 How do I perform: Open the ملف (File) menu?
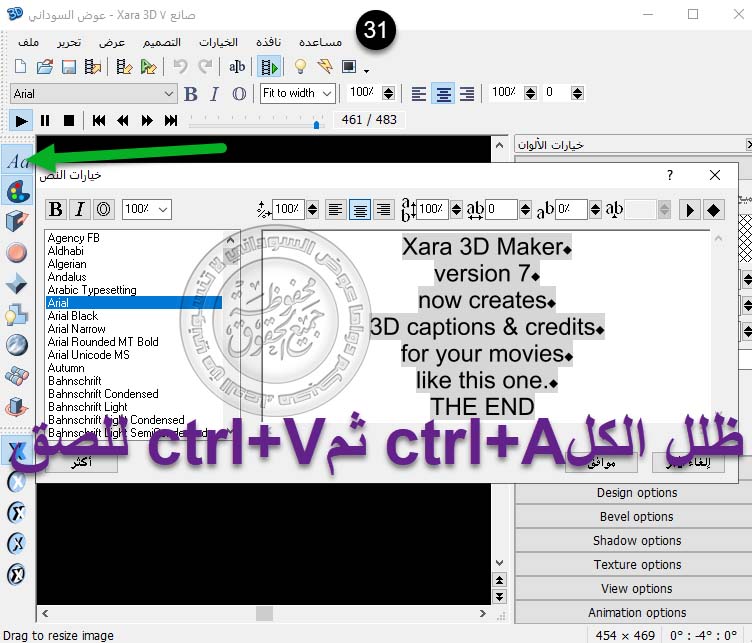coord(28,42)
